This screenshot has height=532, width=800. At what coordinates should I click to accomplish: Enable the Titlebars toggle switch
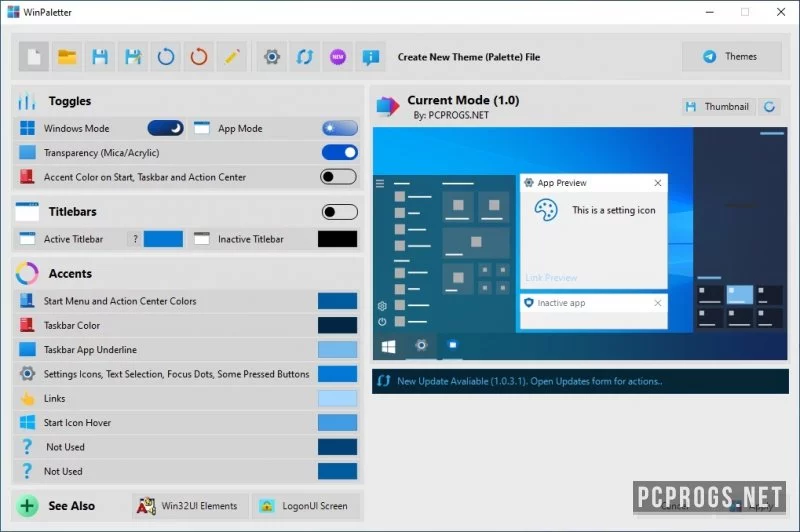coord(340,212)
